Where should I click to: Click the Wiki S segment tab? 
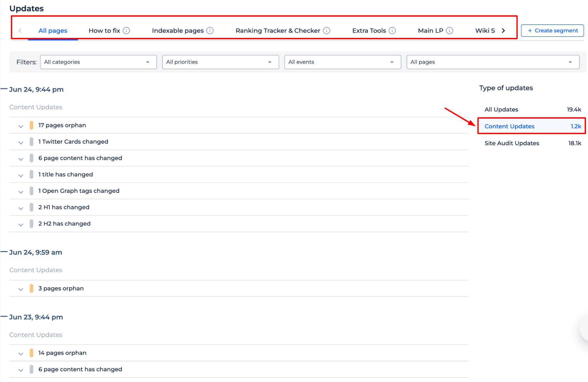click(x=484, y=30)
